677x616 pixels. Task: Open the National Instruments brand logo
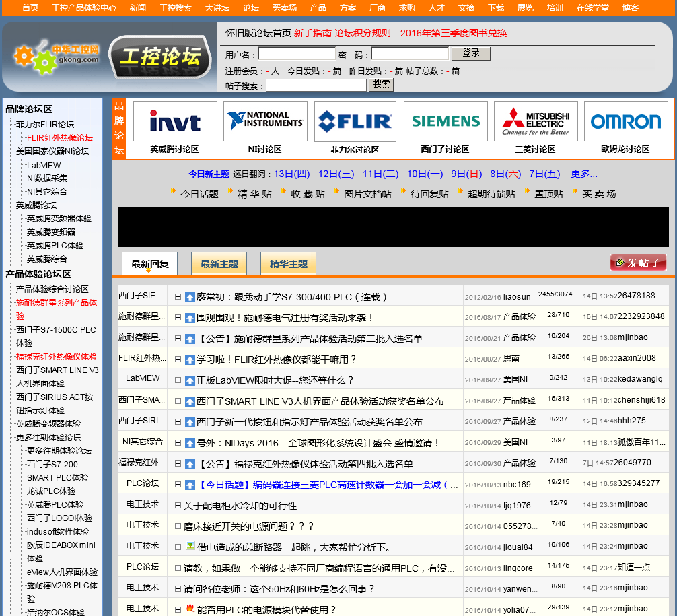[x=265, y=121]
